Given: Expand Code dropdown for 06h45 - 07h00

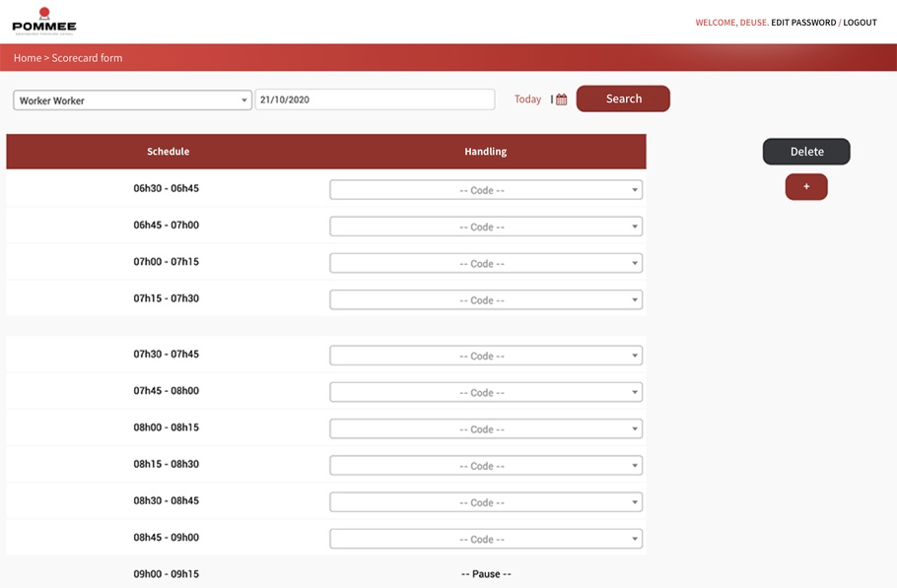Looking at the screenshot, I should (486, 227).
